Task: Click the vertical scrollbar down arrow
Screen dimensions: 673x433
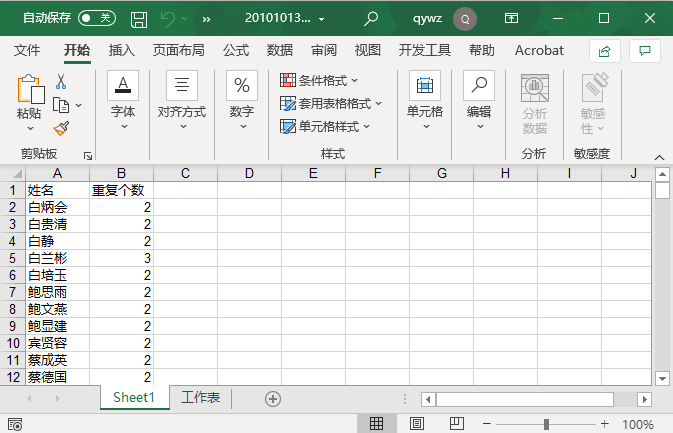Action: click(x=662, y=378)
